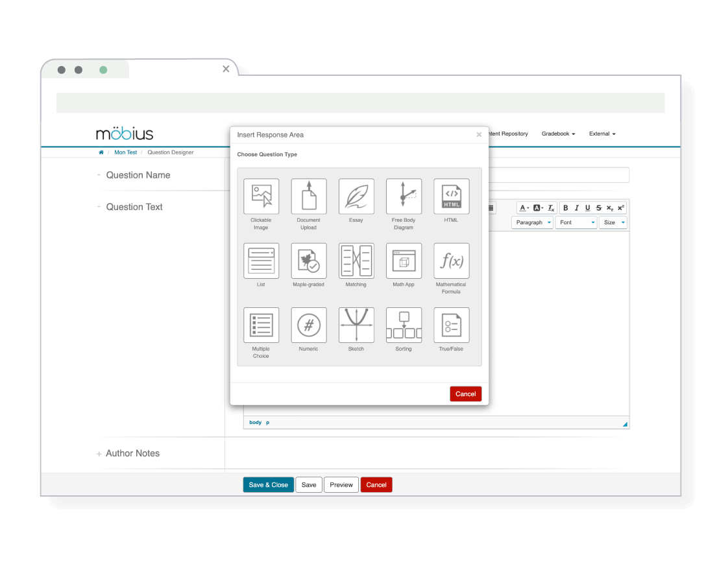Choose the Document Upload question type

click(x=309, y=196)
